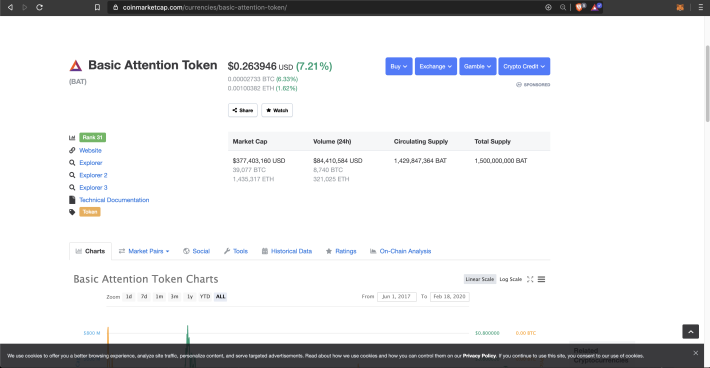Switch chart to Log Scale
The image size is (710, 368).
(510, 279)
